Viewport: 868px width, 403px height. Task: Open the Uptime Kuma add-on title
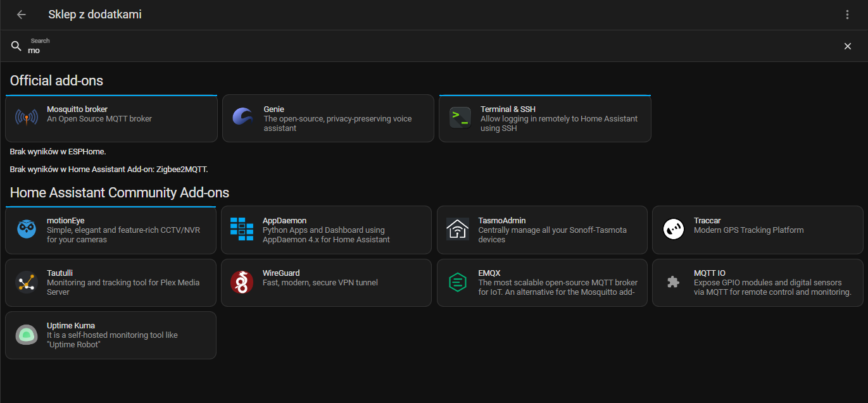click(71, 326)
